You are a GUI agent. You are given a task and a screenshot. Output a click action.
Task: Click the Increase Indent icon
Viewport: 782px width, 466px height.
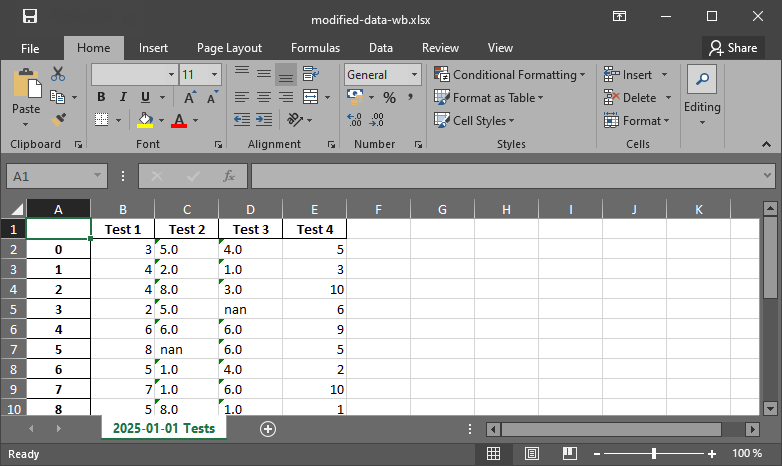pos(264,120)
